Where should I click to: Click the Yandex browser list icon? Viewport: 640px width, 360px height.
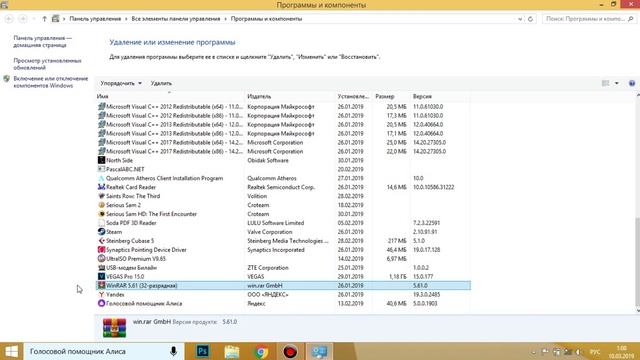tap(102, 294)
